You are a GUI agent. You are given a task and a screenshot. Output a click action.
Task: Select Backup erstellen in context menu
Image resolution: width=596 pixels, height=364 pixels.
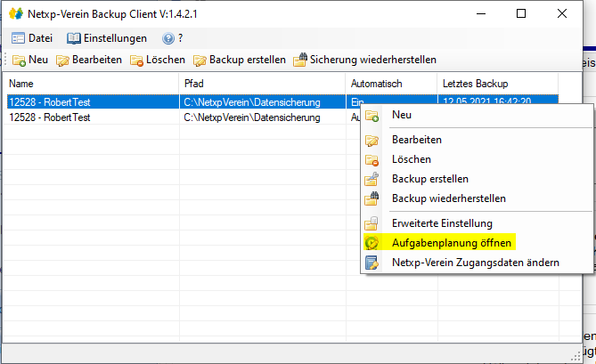(x=477, y=179)
